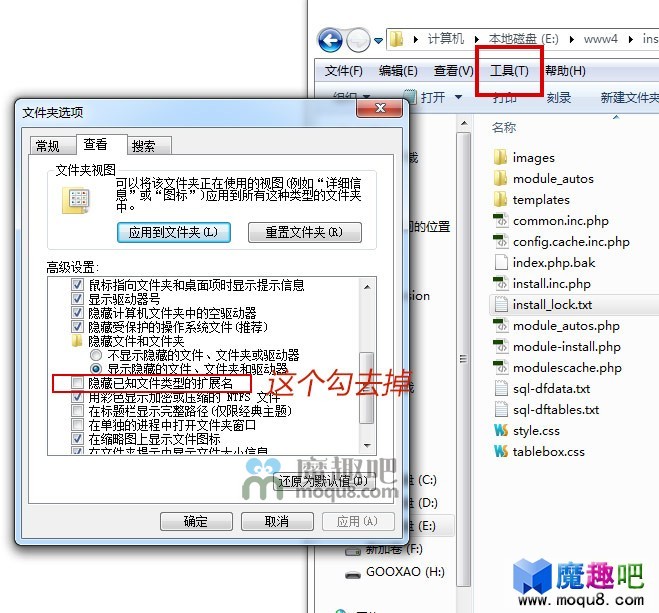
Task: Select 本地磁盘 (E:) breadcrumb in address bar
Action: tap(523, 39)
